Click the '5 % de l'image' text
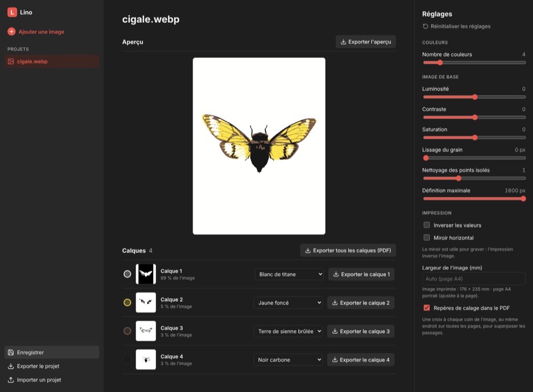 [176, 306]
